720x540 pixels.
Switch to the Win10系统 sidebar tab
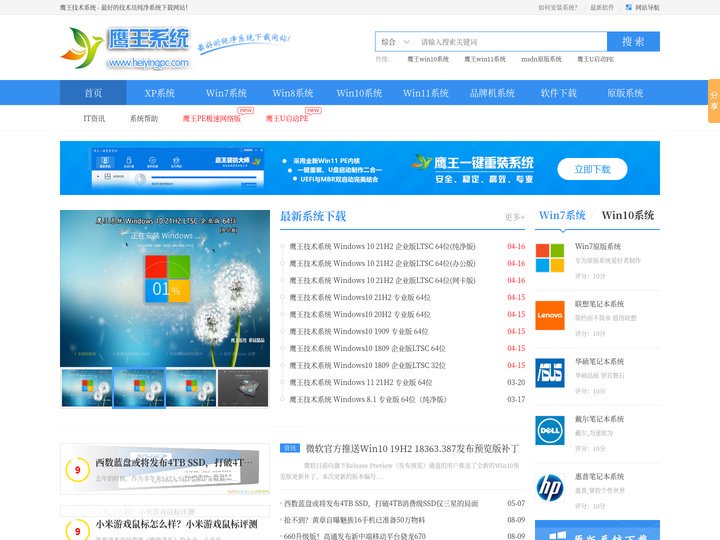pyautogui.click(x=628, y=215)
